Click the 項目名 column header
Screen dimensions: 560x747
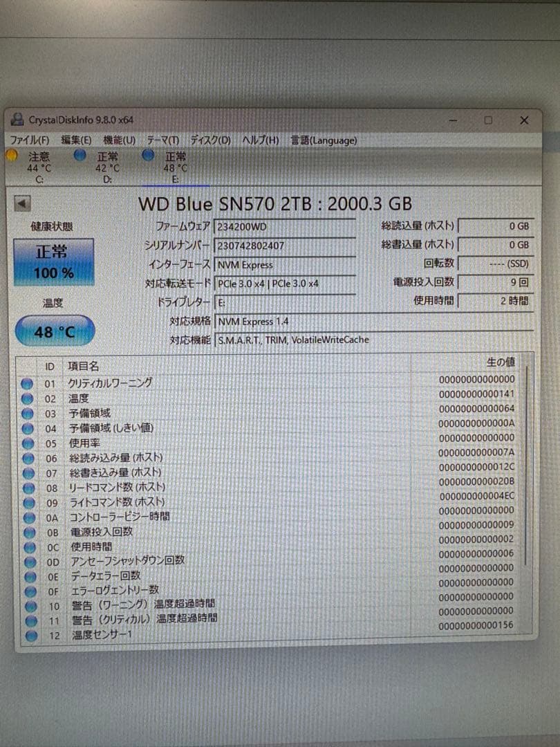coord(84,366)
